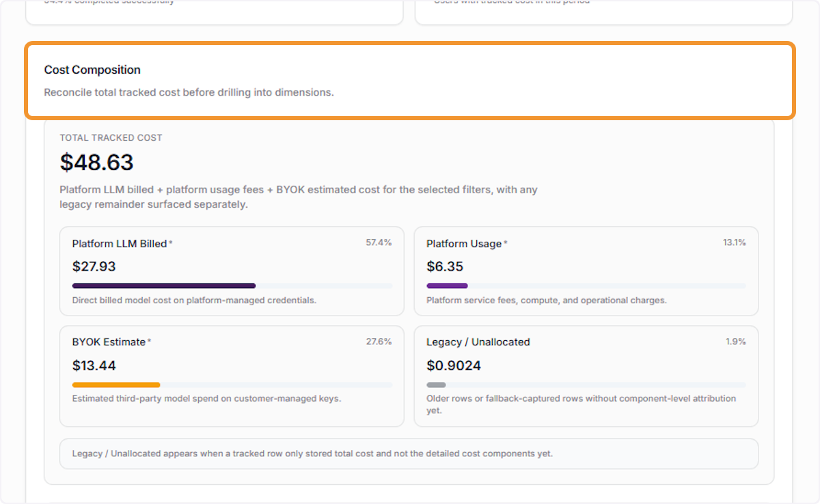
Task: Click the $27.93 billed amount
Action: 94,266
